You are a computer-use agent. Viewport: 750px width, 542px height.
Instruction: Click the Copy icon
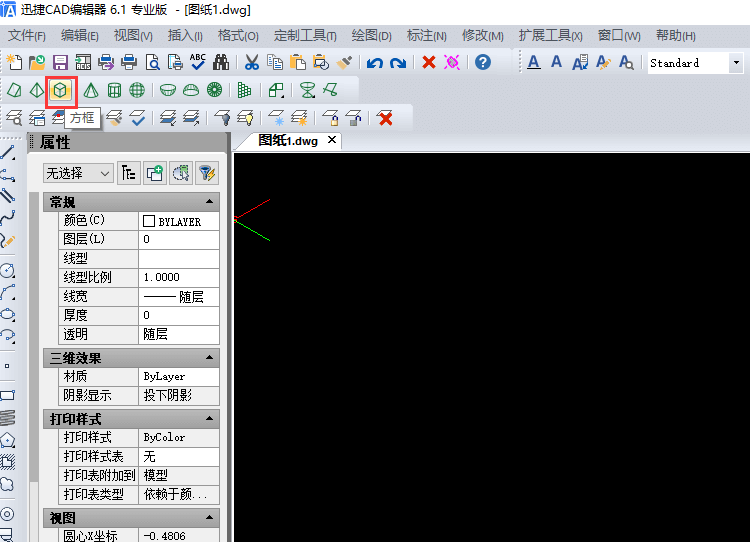point(275,63)
